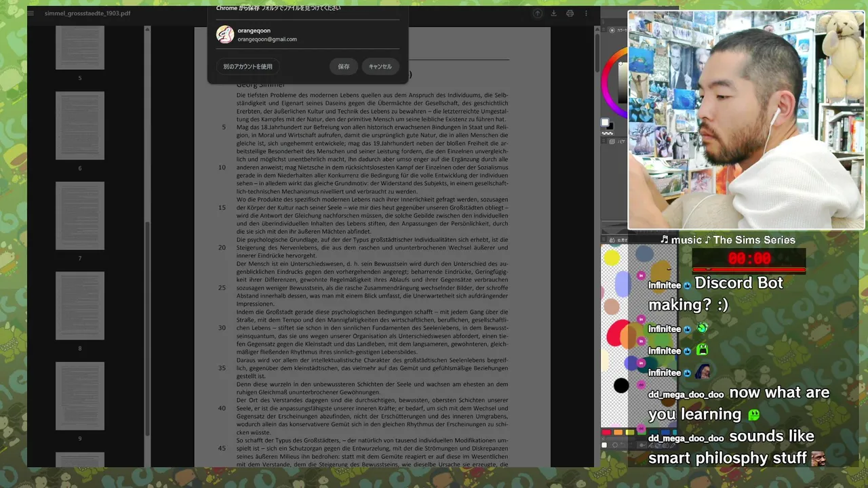The width and height of the screenshot is (868, 488).
Task: Click the 'music ♪ The Sims Series' overlay text
Action: point(728,240)
